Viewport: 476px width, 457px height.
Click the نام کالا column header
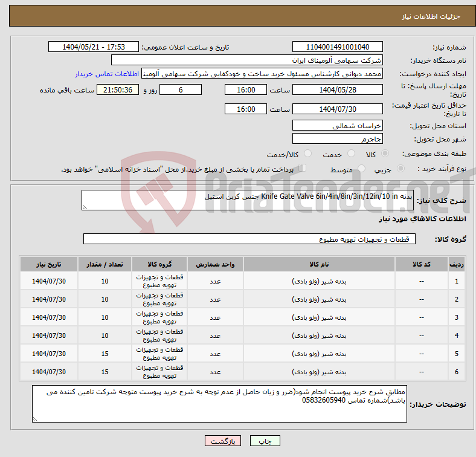click(318, 265)
